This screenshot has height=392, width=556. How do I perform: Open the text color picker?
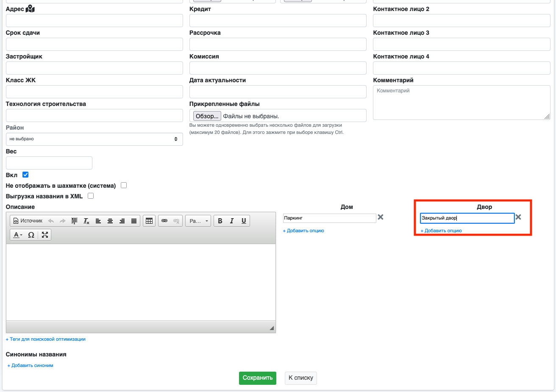pos(18,235)
